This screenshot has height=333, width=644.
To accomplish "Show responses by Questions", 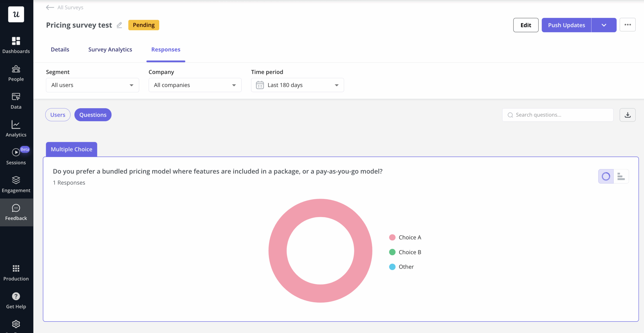I will (93, 115).
